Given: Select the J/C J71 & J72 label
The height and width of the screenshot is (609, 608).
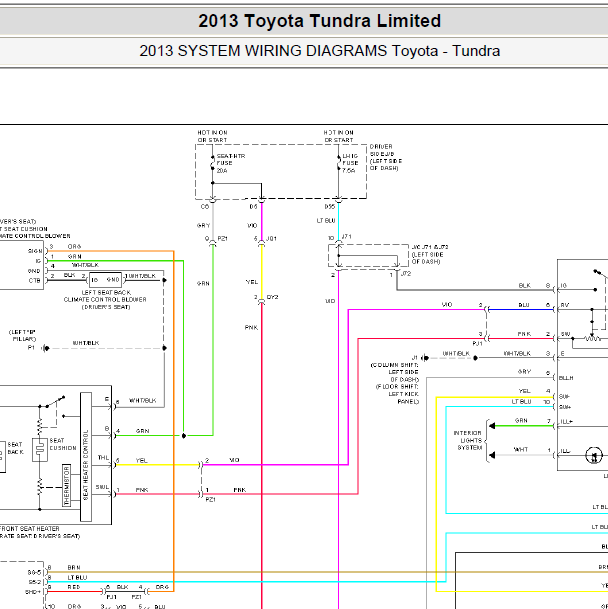Looking at the screenshot, I should 430,254.
